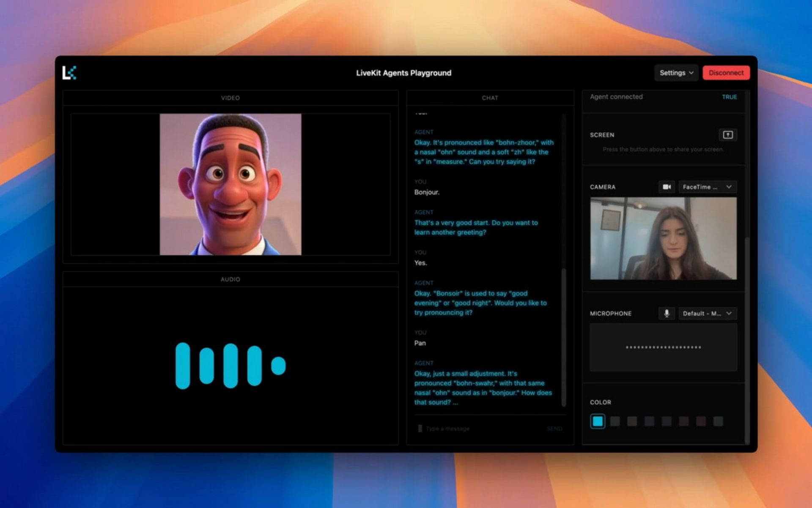Click the Type a message field
The height and width of the screenshot is (508, 812).
[x=478, y=429]
